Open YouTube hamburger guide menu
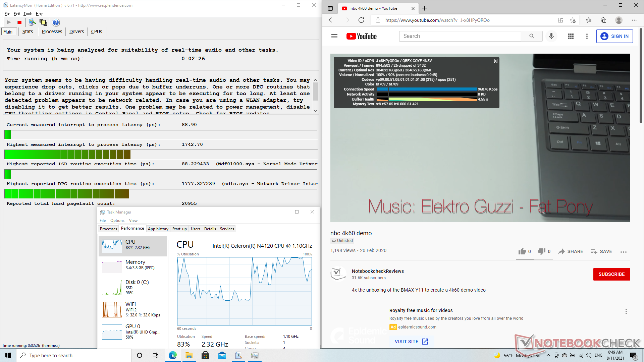The image size is (644, 362). [x=334, y=36]
